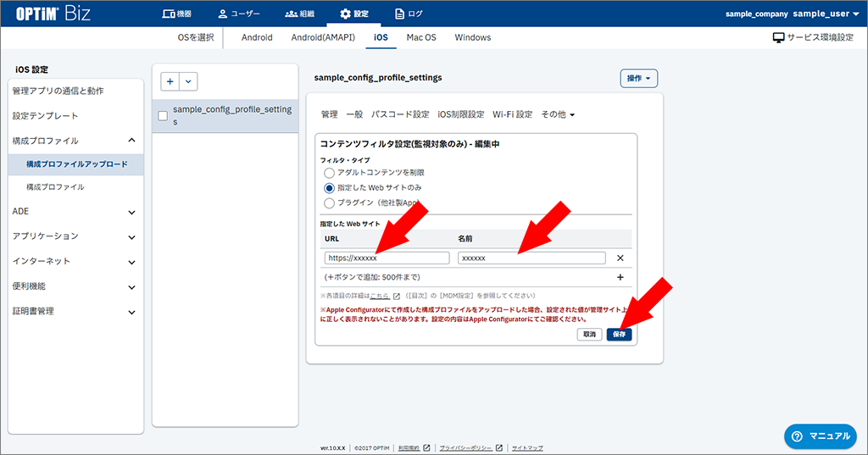Open サービス環境設定 service environment settings
The image size is (868, 455).
(813, 37)
